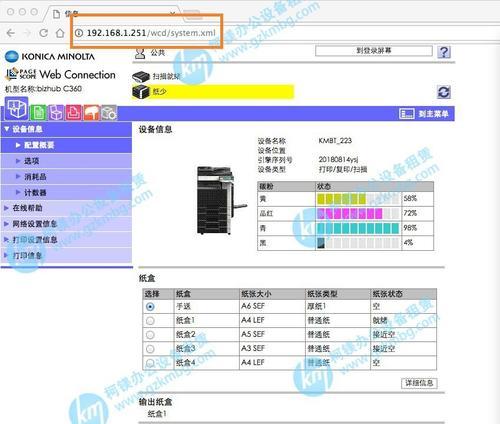Select the 手送 bypass tray radio button
Image resolution: width=500 pixels, height=424 pixels.
pos(150,306)
